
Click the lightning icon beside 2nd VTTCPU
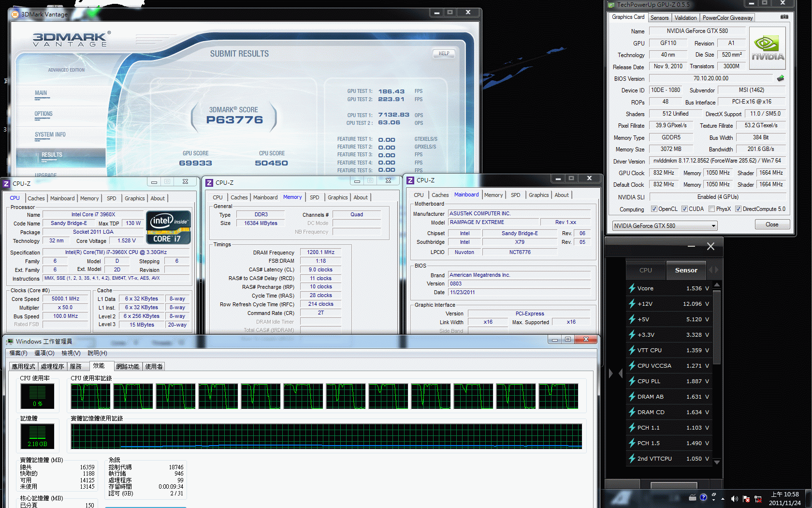(632, 459)
